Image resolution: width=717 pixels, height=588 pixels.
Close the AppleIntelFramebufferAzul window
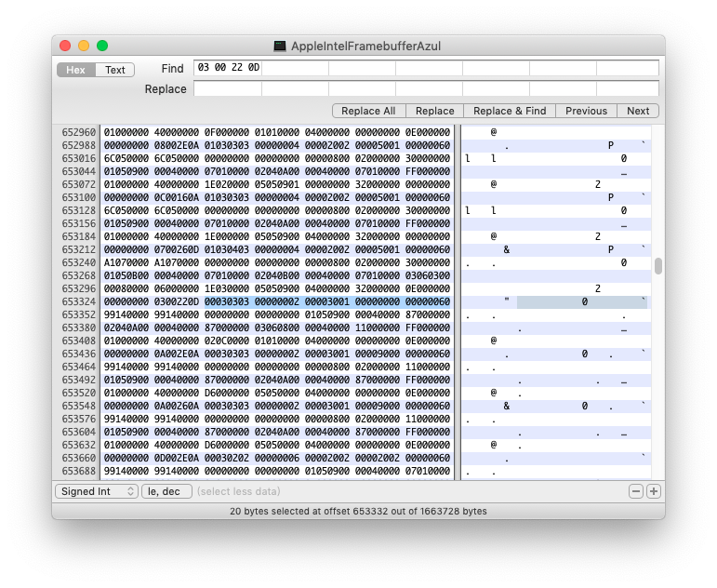65,46
